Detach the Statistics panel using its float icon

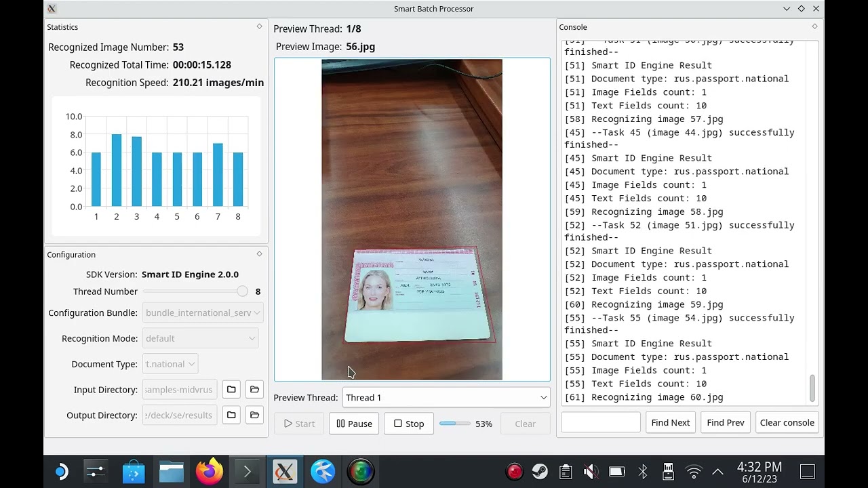click(259, 27)
